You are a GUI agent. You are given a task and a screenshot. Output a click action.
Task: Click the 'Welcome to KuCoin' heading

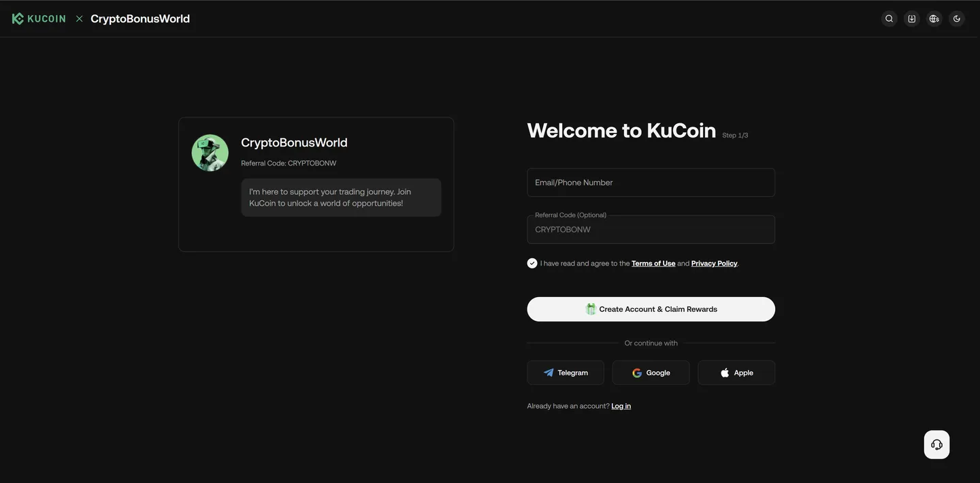621,130
